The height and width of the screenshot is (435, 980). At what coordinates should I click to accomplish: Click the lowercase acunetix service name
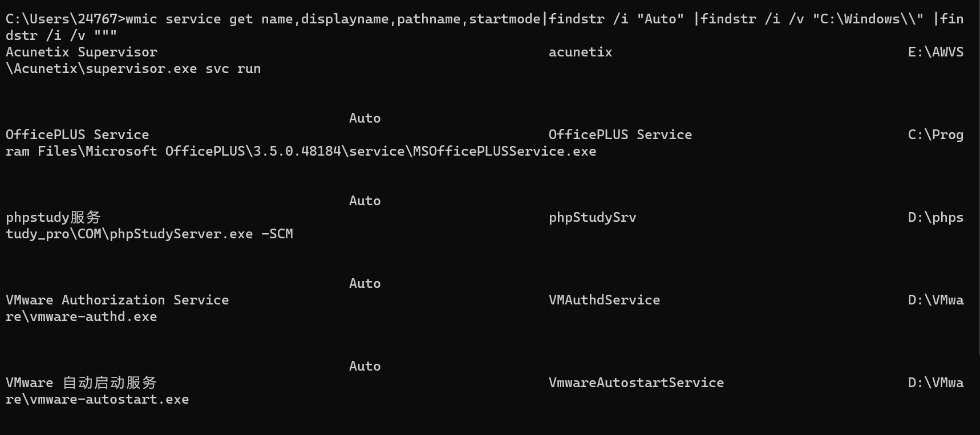coord(580,52)
